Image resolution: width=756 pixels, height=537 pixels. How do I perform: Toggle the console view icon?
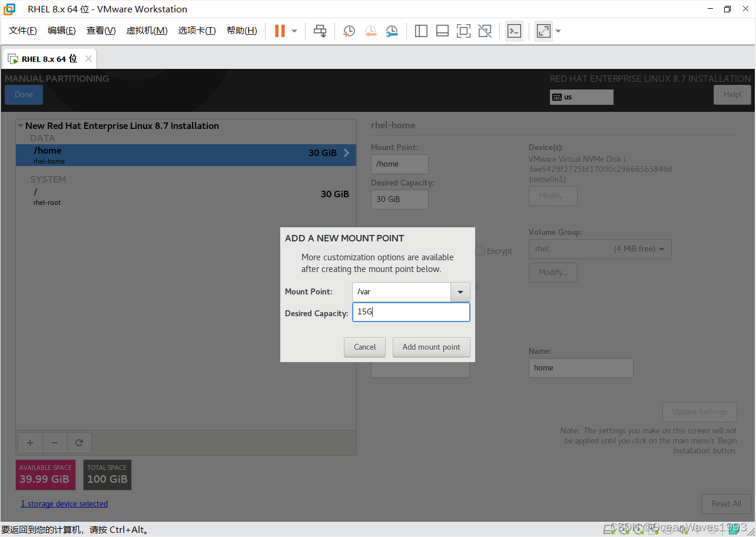pyautogui.click(x=514, y=31)
